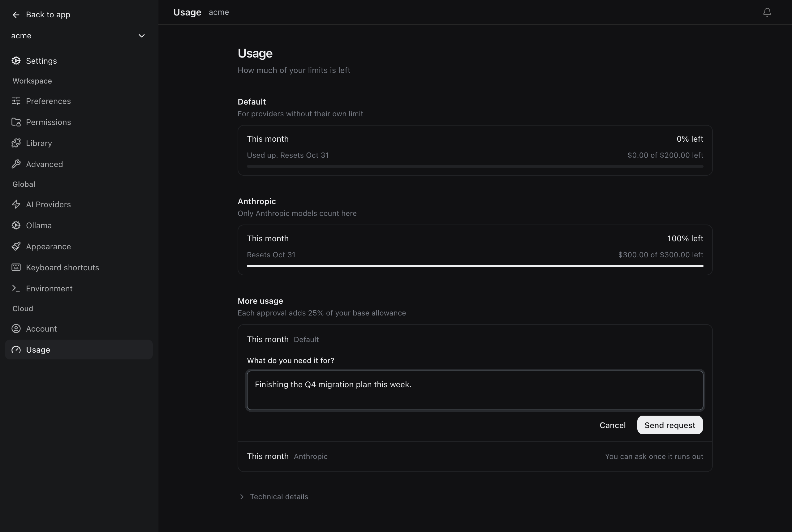Click the Ollama gear icon
Image resolution: width=792 pixels, height=532 pixels.
coord(16,225)
